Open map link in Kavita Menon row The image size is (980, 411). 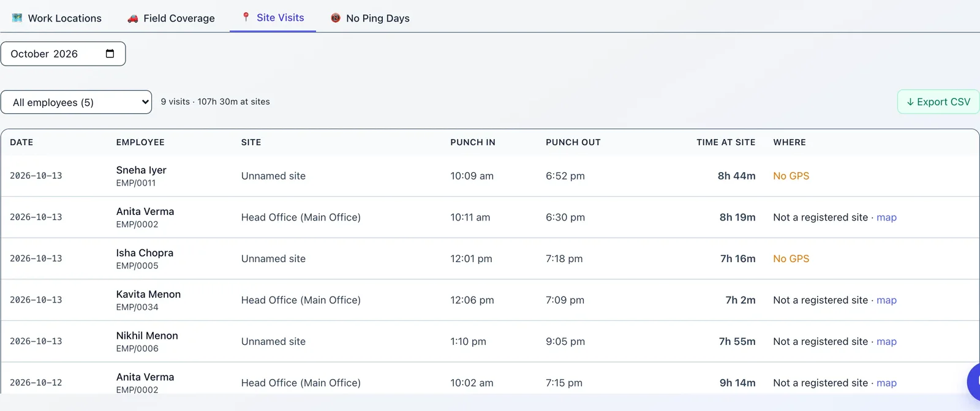886,300
